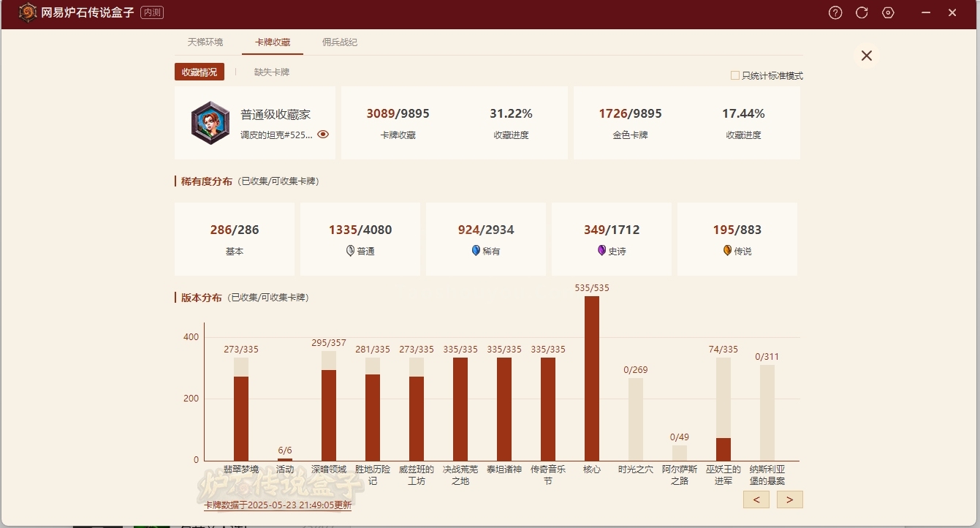Click the player avatar portrait

coord(210,123)
